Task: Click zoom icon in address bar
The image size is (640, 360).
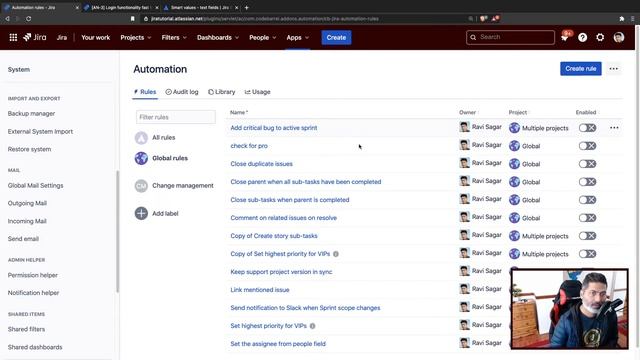Action: coord(471,19)
